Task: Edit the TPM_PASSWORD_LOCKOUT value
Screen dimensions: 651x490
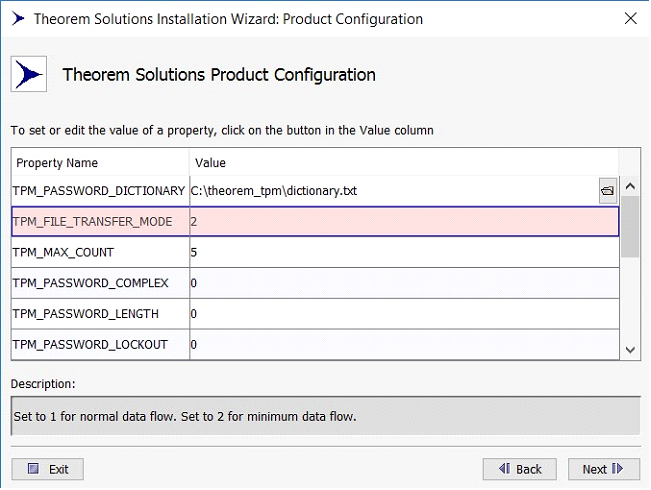Action: coord(403,345)
